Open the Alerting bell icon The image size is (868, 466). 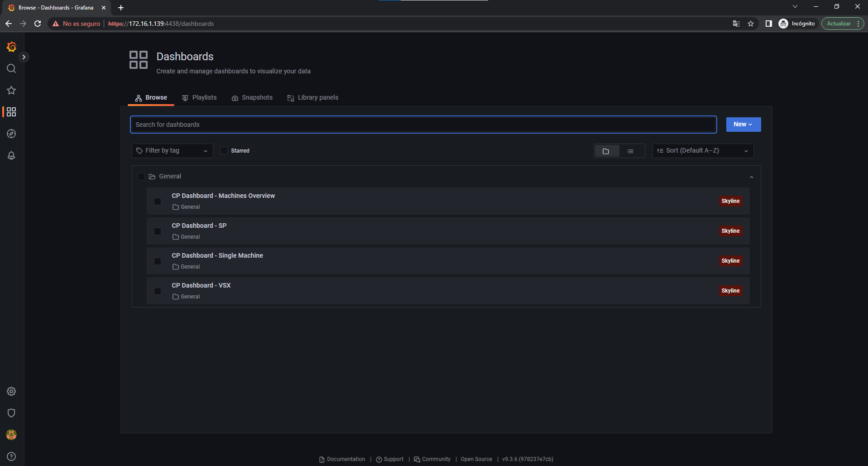[11, 155]
